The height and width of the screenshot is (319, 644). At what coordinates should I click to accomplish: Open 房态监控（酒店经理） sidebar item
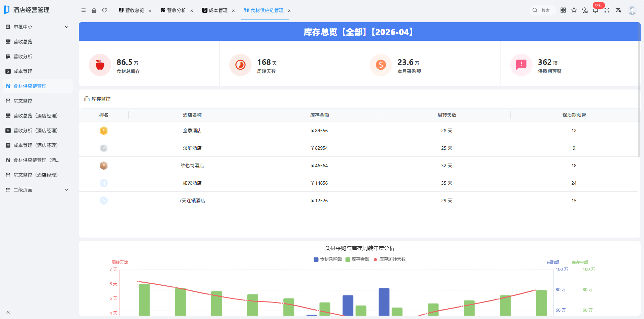[x=37, y=175]
